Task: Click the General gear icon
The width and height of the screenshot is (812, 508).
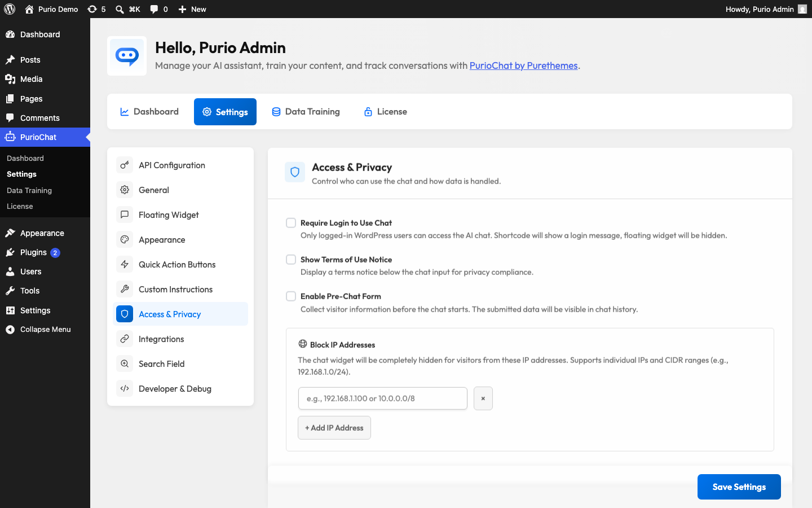Action: coord(125,190)
